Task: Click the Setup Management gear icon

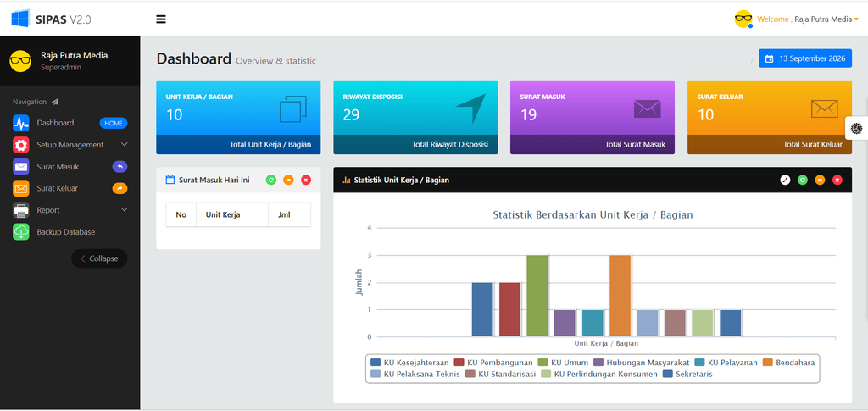Action: click(21, 145)
